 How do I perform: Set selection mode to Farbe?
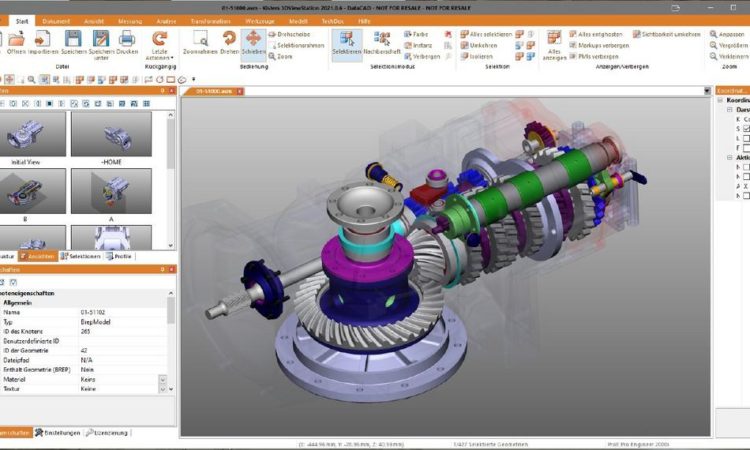[416, 34]
